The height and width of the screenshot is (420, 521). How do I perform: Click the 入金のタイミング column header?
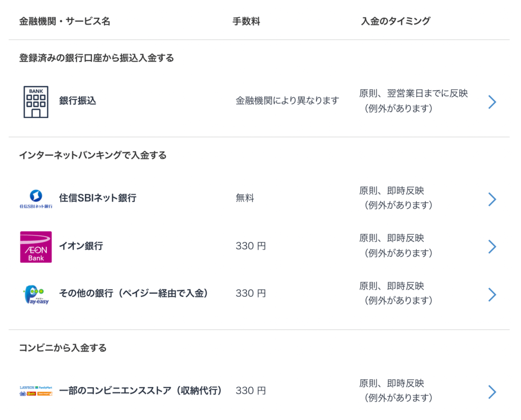(395, 21)
